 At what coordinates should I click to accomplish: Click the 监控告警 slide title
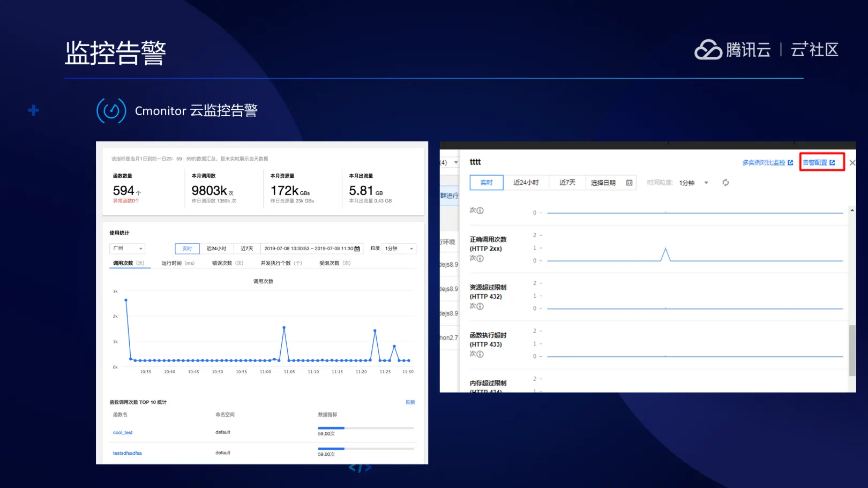coord(115,53)
